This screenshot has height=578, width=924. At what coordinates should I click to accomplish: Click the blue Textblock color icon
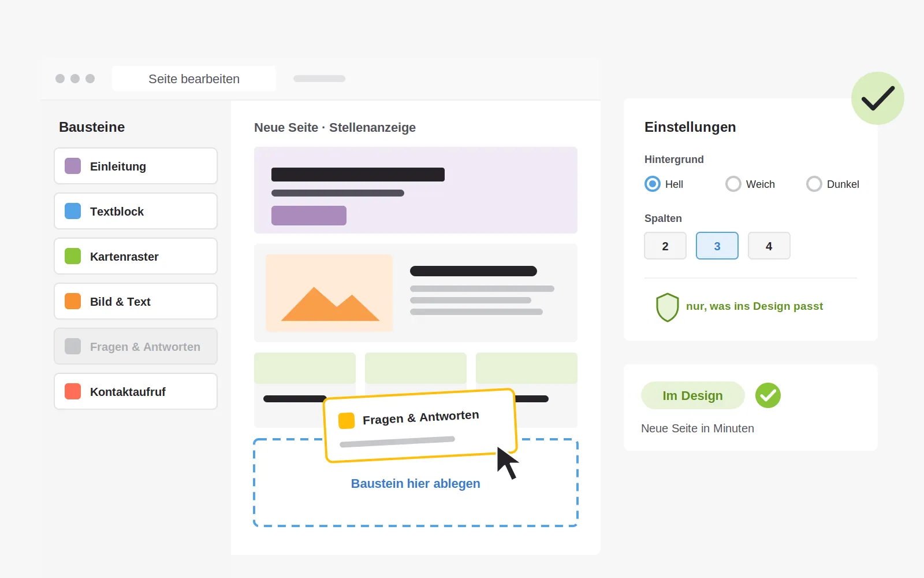click(x=73, y=211)
